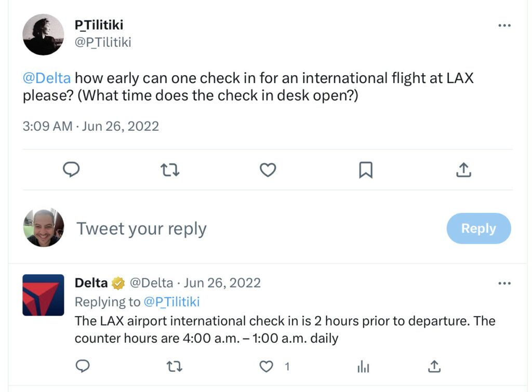View analytics on Delta's reply
The image size is (532, 392).
[x=364, y=366]
